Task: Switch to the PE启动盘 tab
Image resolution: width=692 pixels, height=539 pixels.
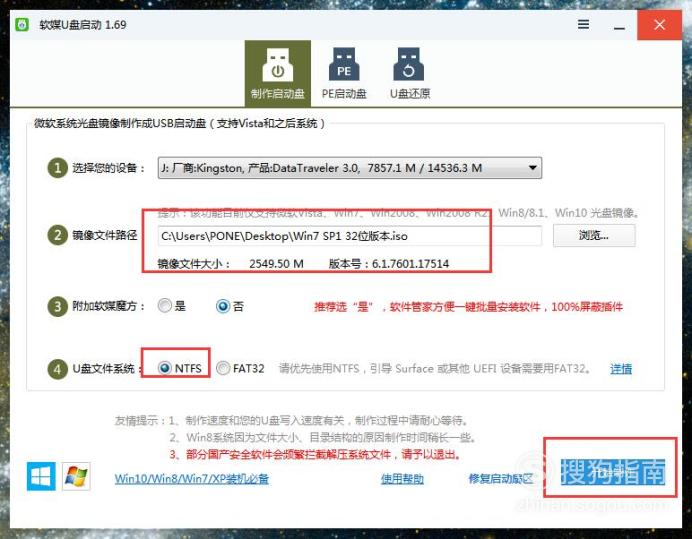Action: point(344,74)
